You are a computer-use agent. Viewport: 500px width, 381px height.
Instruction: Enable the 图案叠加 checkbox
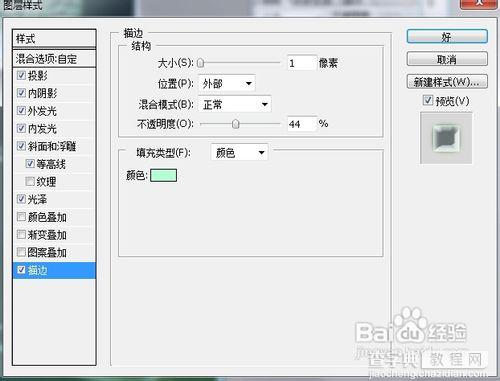(x=21, y=252)
